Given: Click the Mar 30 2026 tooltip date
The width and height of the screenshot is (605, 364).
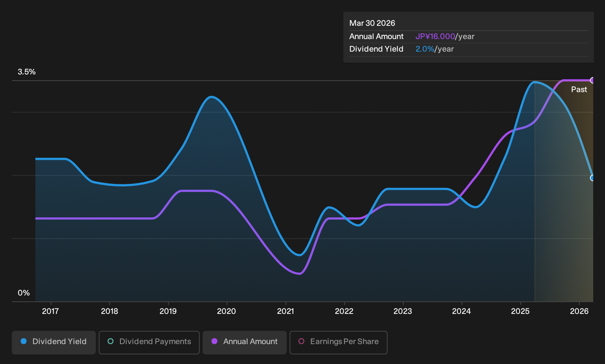Looking at the screenshot, I should (372, 23).
